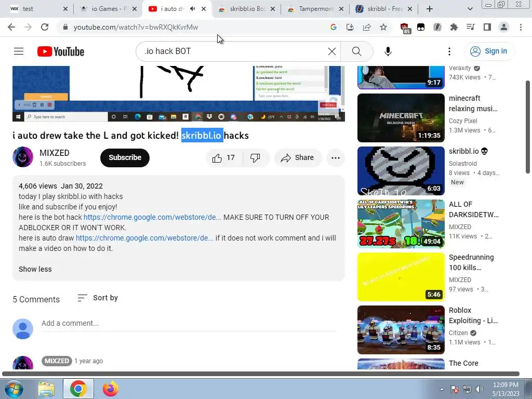Open the auto draw webstore link
The width and height of the screenshot is (532, 399).
[x=144, y=238]
